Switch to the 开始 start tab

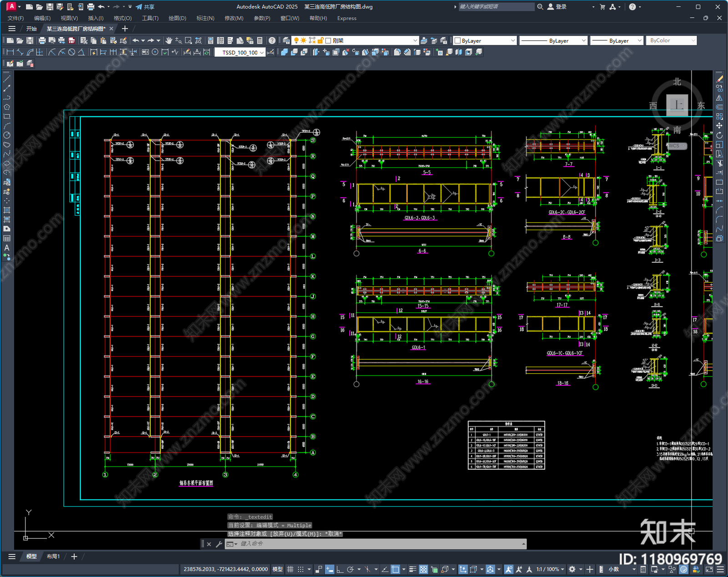(x=31, y=29)
